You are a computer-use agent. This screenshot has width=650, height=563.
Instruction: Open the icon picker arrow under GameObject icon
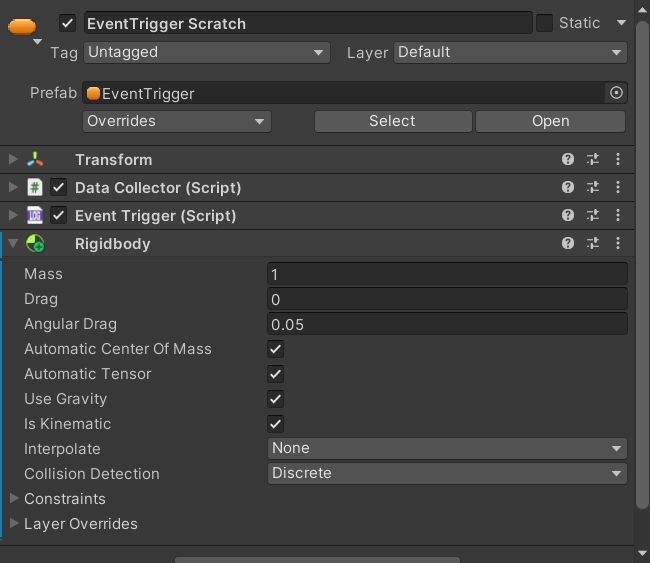(37, 41)
